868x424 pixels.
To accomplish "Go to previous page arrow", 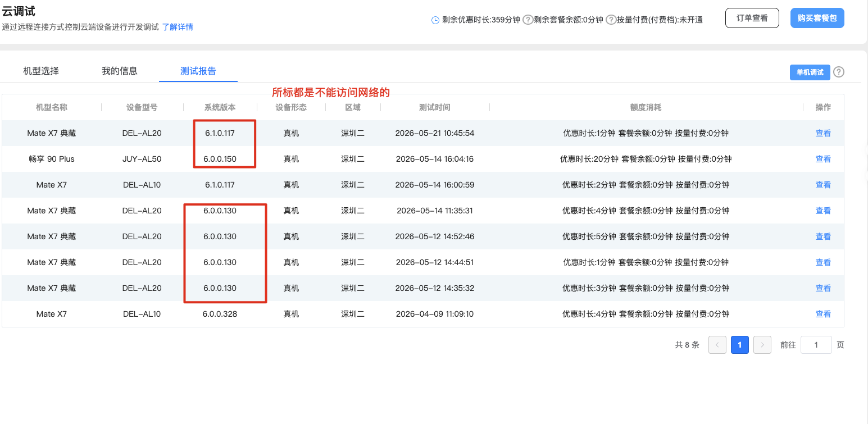I will (x=717, y=345).
